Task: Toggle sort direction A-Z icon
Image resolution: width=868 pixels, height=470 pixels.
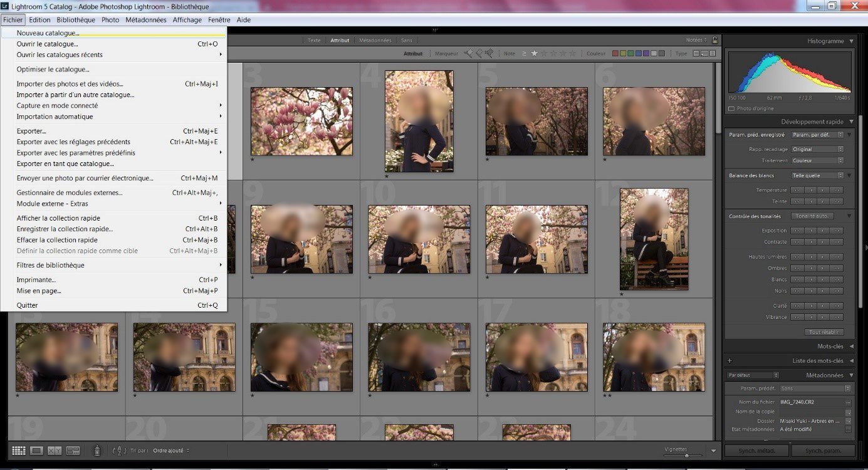Action: (119, 451)
